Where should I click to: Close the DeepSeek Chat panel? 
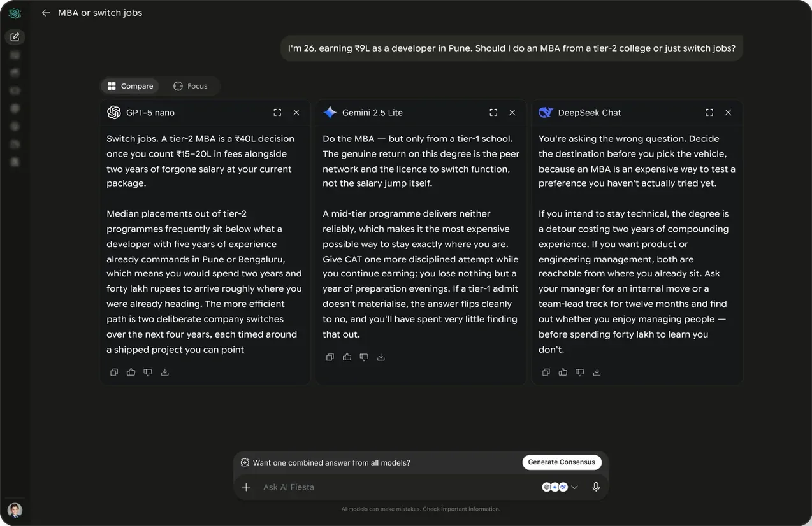729,112
